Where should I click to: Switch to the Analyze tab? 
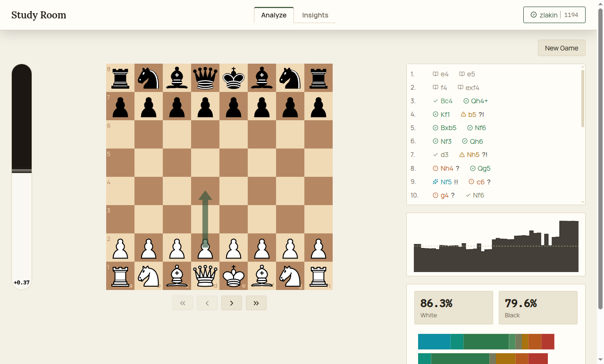point(274,15)
